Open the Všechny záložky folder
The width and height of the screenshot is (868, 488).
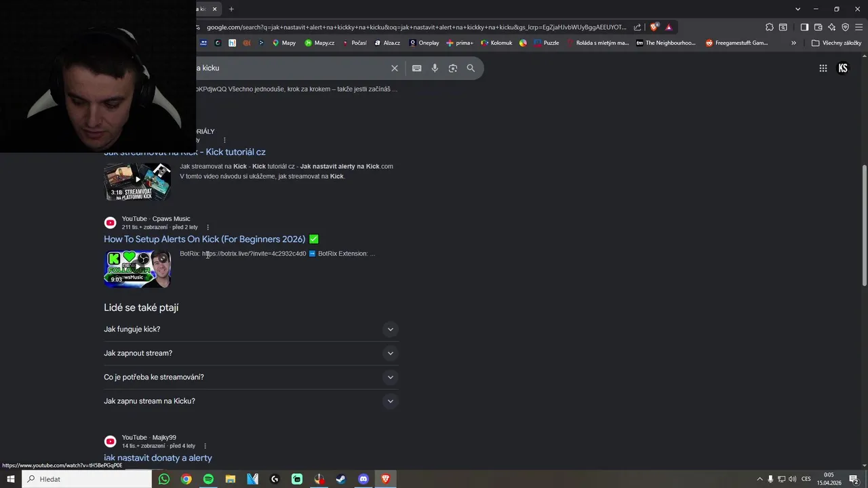coord(837,43)
